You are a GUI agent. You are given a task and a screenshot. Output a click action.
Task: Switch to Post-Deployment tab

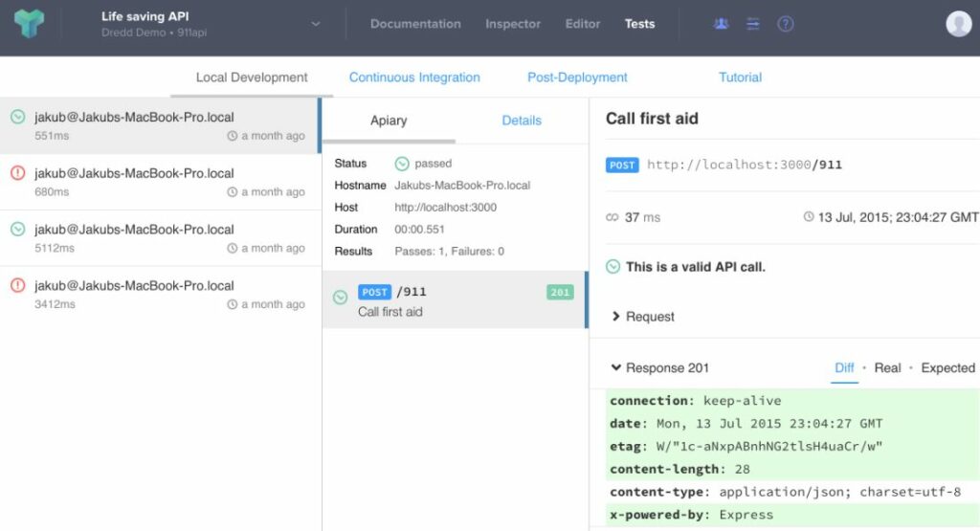[x=577, y=77]
